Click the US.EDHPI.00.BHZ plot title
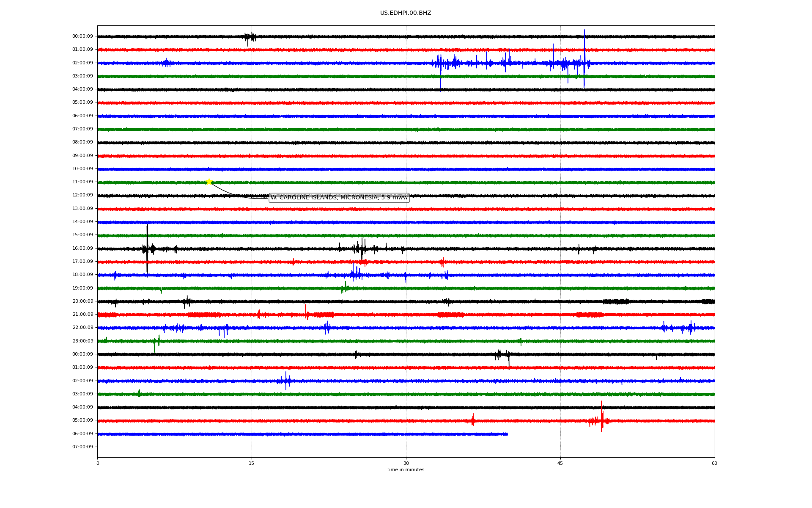812x508 pixels. click(405, 13)
